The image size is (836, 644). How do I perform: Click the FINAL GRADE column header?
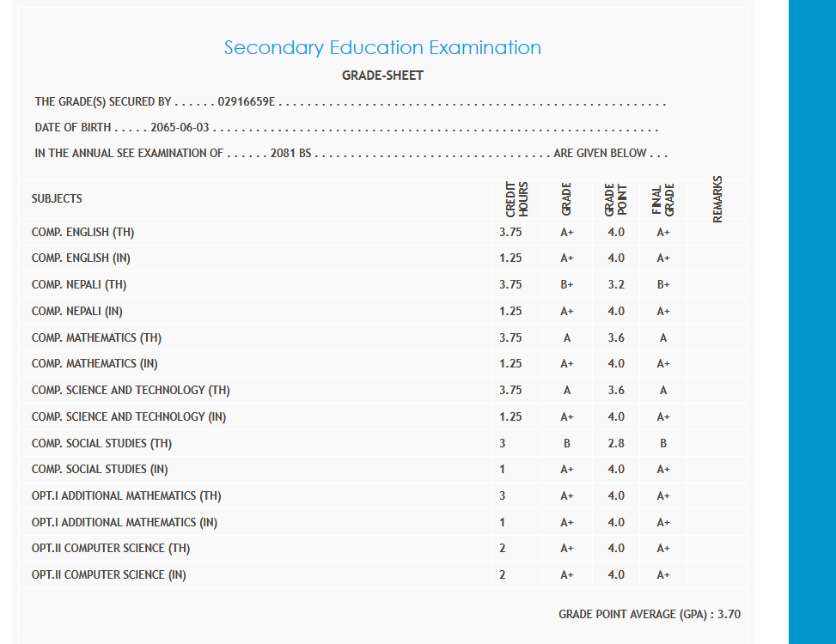pos(662,199)
